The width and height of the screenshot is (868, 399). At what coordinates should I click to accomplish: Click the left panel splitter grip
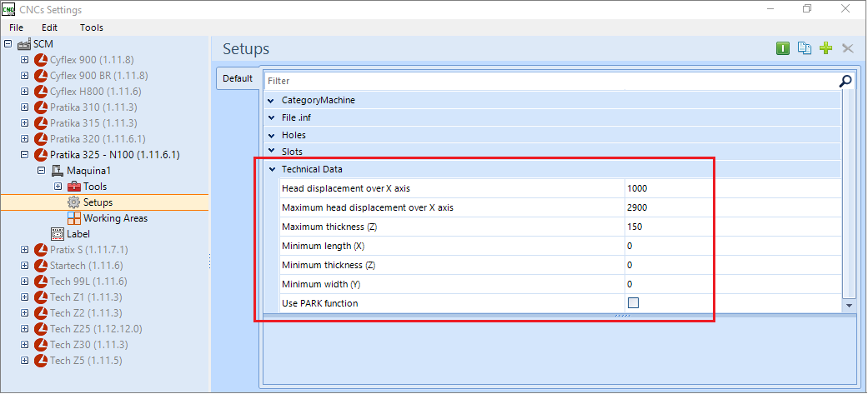pos(210,262)
